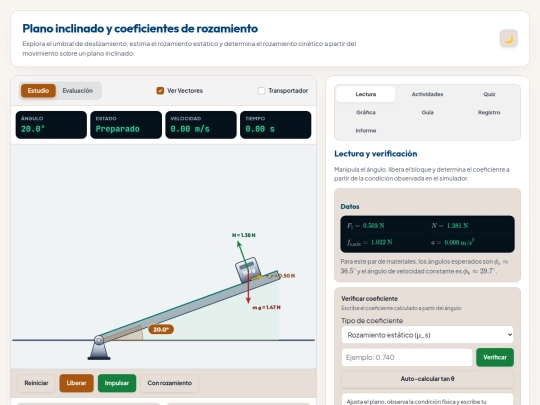Enable the Transportador checkbox

point(261,91)
